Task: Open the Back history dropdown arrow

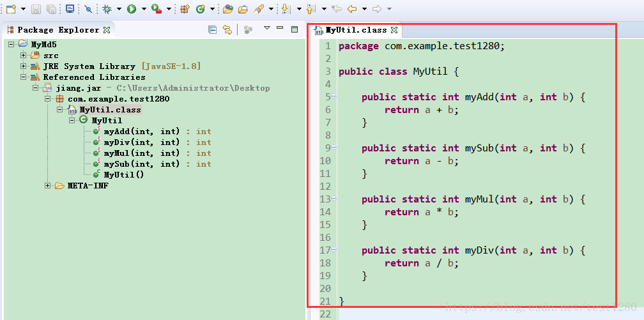Action: [364, 9]
